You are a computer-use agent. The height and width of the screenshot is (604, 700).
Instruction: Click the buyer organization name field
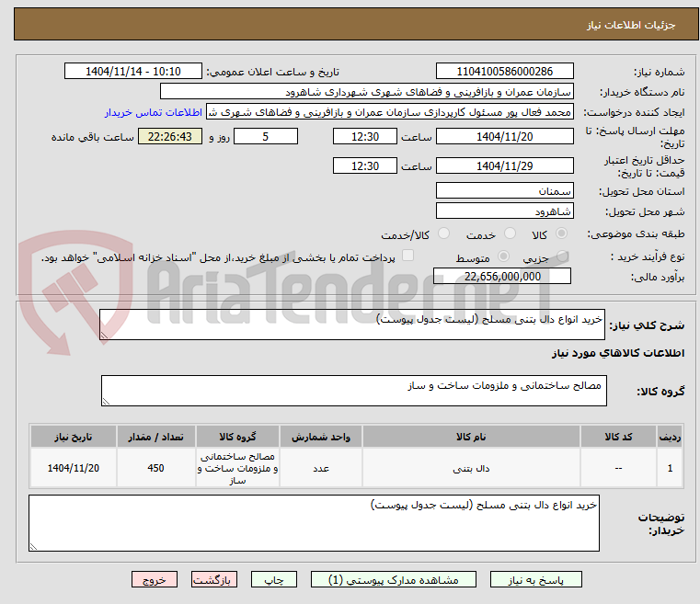coord(366,92)
